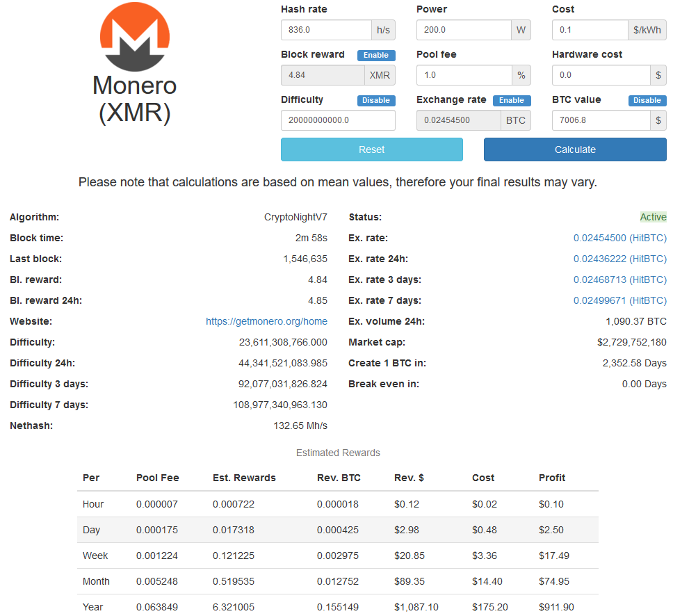The height and width of the screenshot is (616, 673).
Task: Click the CryptoNightV7 algorithm value
Action: 295,217
